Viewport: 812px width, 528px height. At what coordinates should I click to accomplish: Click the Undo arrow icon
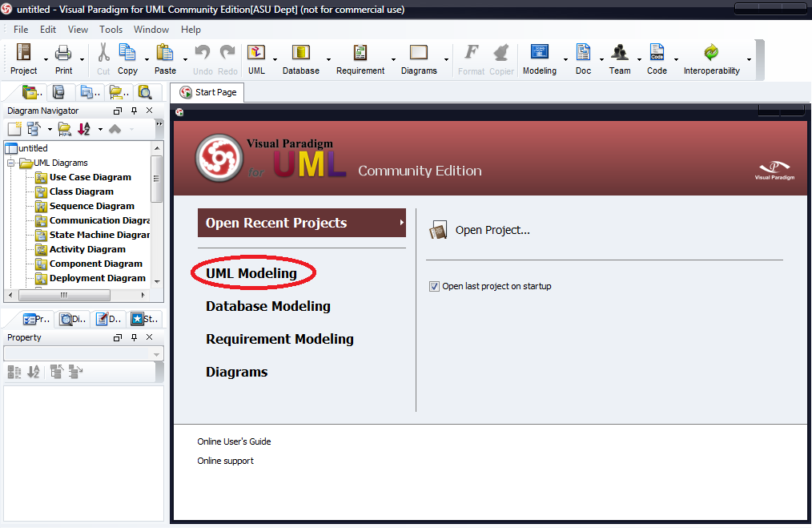203,53
